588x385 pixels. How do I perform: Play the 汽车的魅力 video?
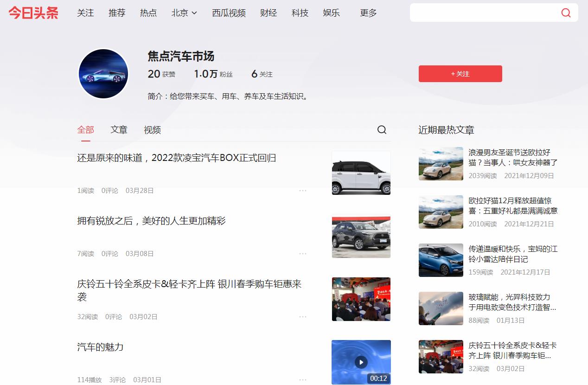pos(361,362)
